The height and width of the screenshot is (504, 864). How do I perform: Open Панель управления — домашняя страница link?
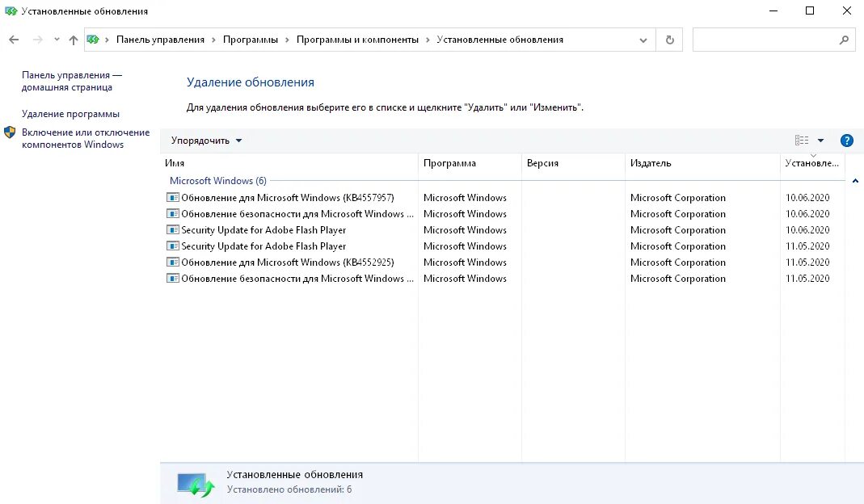[72, 81]
